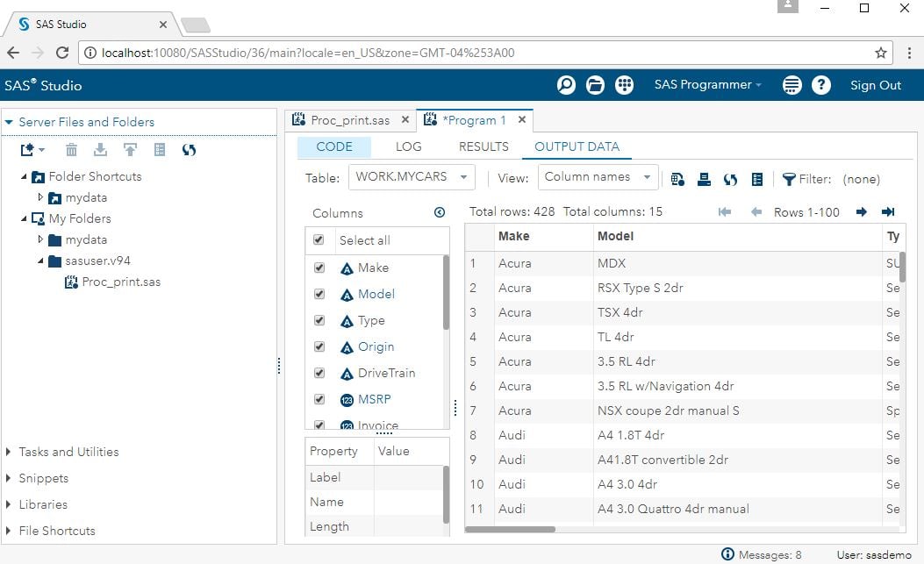Open the Table WORK.MYCARS dropdown
The height and width of the screenshot is (564, 924).
(x=412, y=177)
